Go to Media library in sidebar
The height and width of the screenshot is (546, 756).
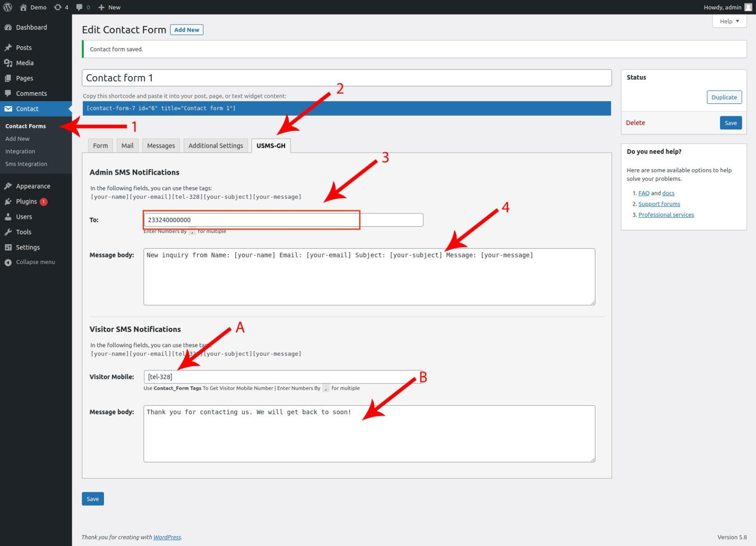tap(25, 63)
